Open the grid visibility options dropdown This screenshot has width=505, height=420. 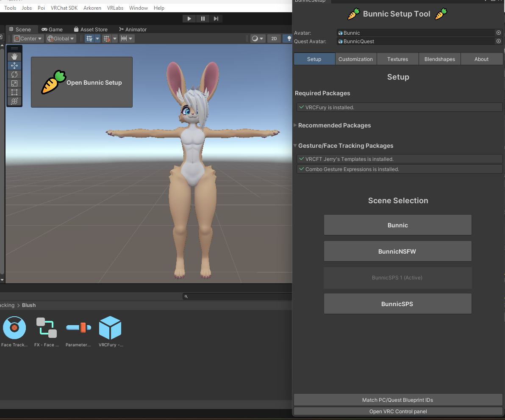[x=97, y=39]
